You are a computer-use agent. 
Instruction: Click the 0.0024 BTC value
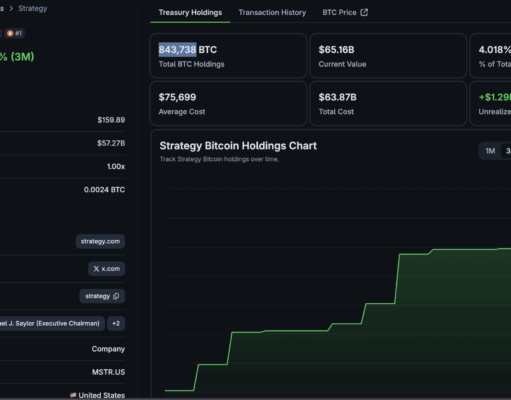point(104,190)
